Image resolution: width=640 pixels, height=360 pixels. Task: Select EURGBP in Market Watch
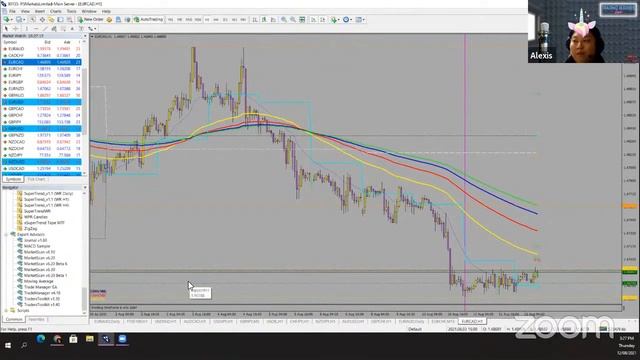[x=42, y=82]
